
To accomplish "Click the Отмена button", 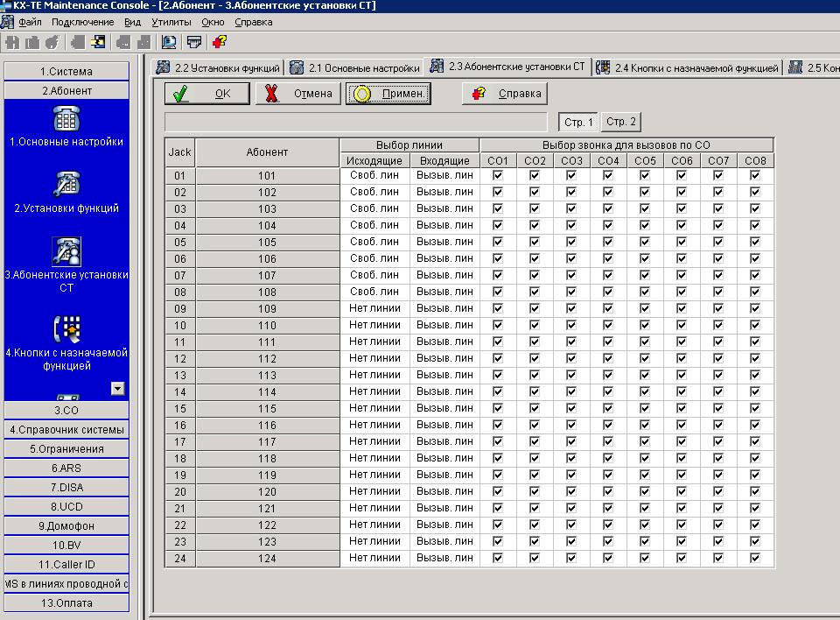I will [x=297, y=94].
